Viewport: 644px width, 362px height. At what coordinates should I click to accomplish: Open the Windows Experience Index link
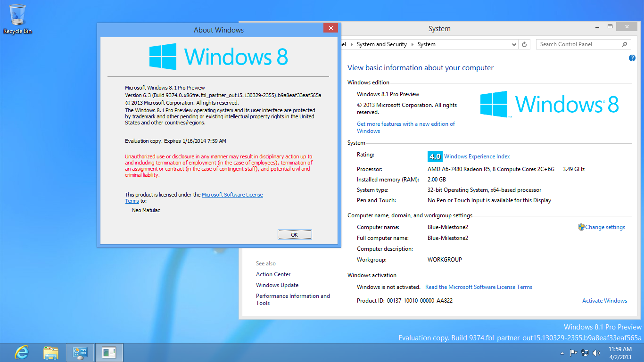pyautogui.click(x=477, y=156)
